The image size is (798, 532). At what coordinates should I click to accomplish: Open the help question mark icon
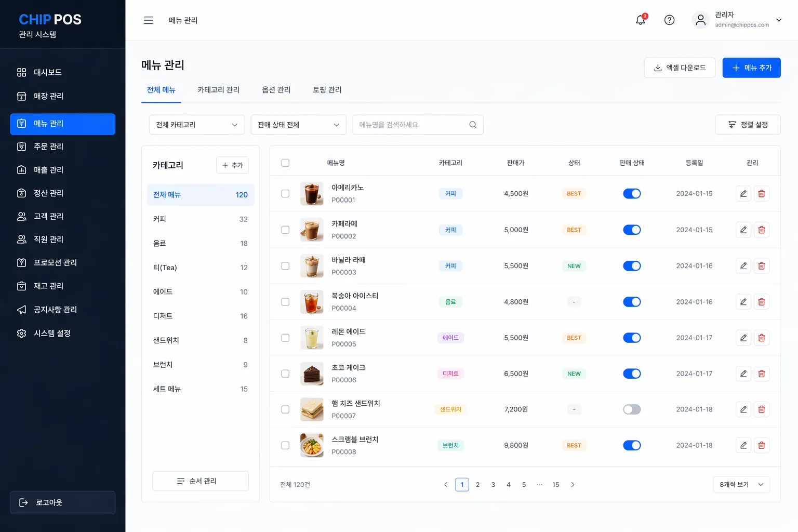pyautogui.click(x=670, y=20)
